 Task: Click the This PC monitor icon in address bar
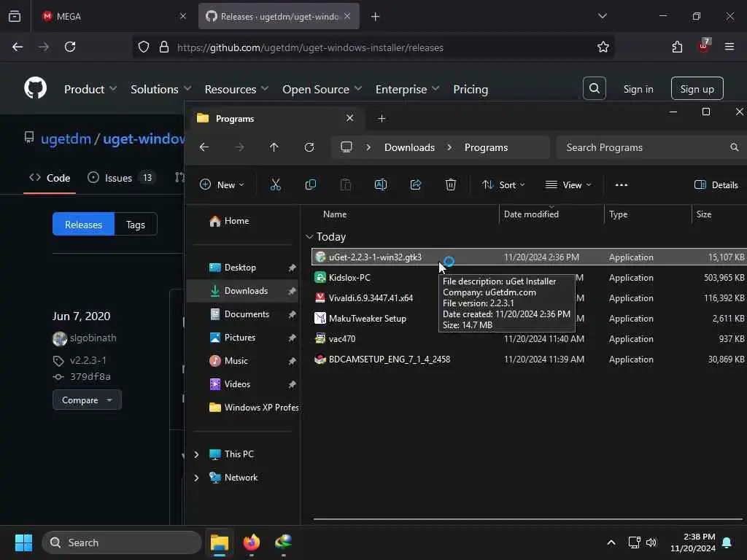pyautogui.click(x=347, y=147)
